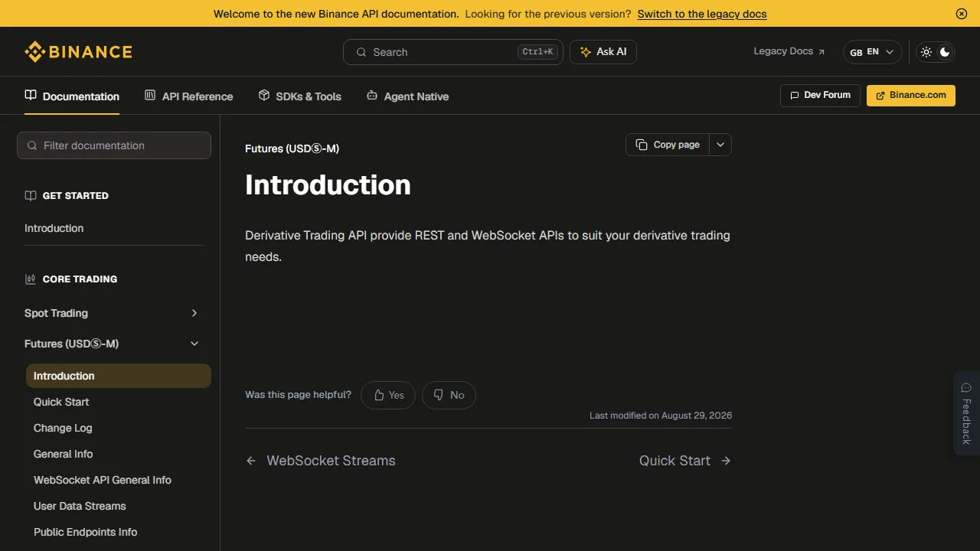The height and width of the screenshot is (551, 980).
Task: Click the Futures (USDⓈ-M) sidebar label
Action: click(x=71, y=344)
